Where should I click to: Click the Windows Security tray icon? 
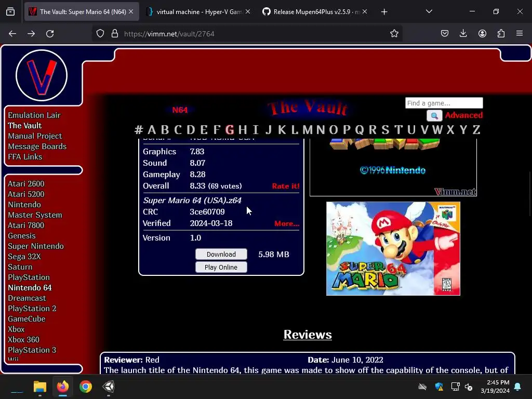click(x=439, y=387)
